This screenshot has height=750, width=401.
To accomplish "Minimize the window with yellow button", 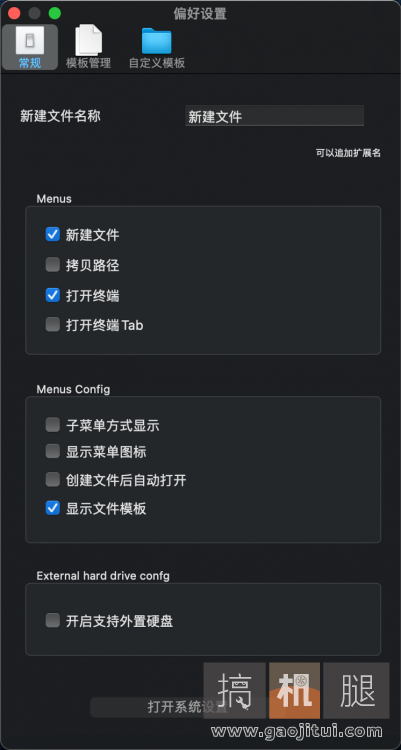I will tap(34, 13).
